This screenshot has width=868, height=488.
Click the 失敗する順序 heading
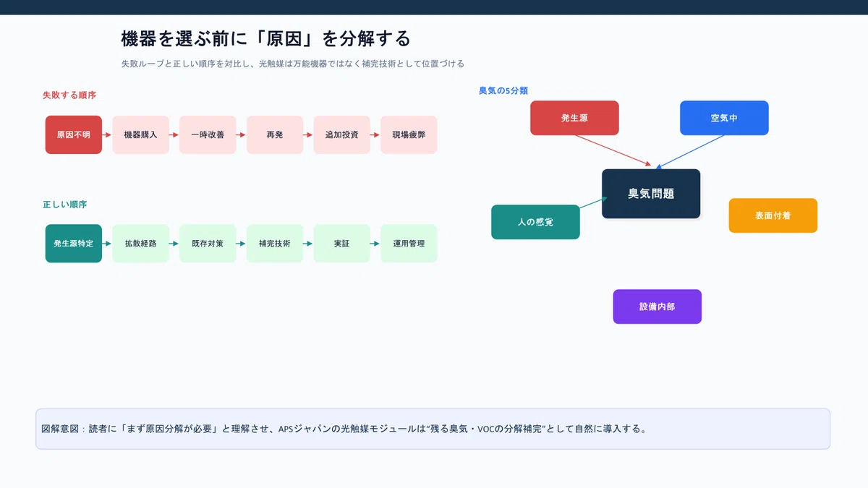(x=69, y=95)
